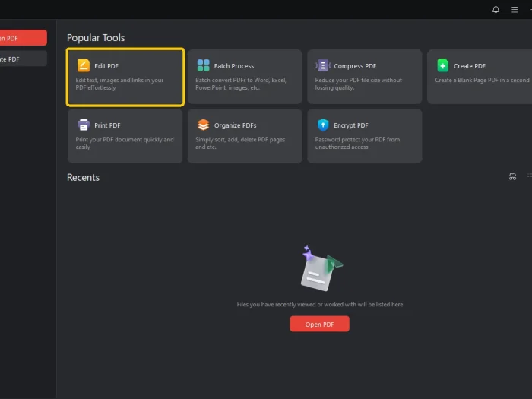Click the Edit PDF pencil icon
532x399 pixels.
pyautogui.click(x=84, y=65)
